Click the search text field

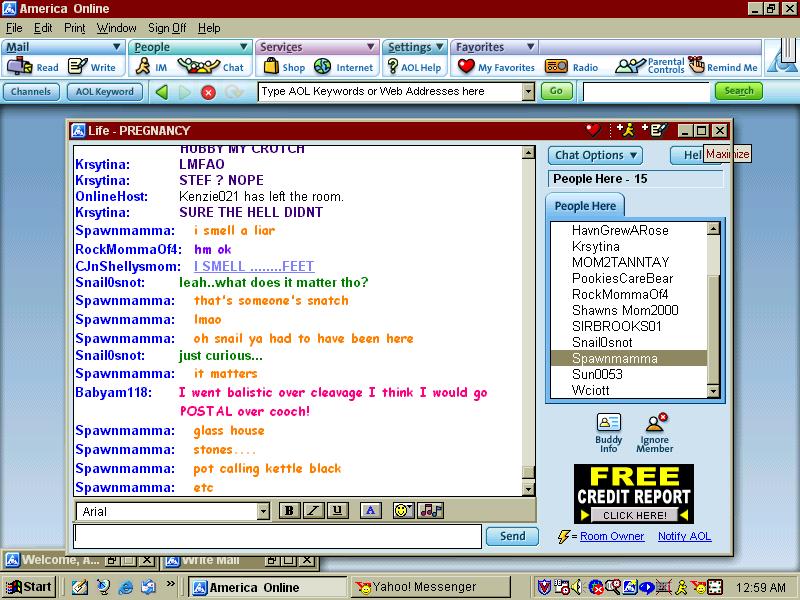[x=645, y=92]
